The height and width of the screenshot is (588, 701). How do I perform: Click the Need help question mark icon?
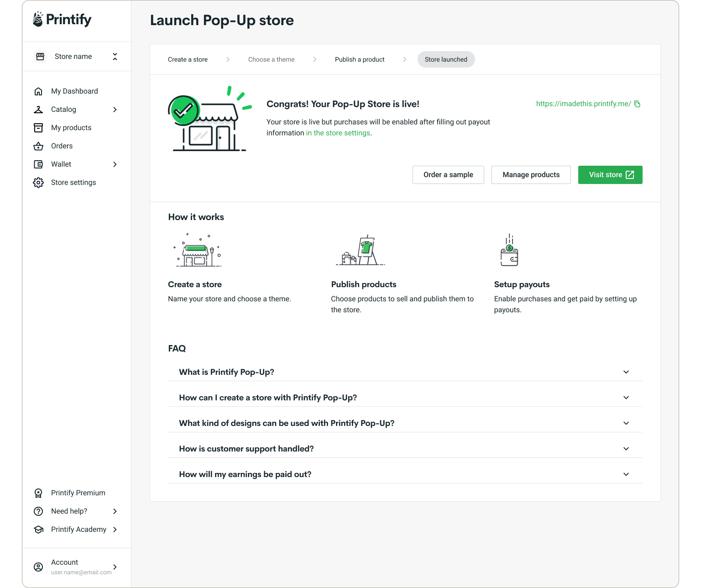tap(38, 511)
